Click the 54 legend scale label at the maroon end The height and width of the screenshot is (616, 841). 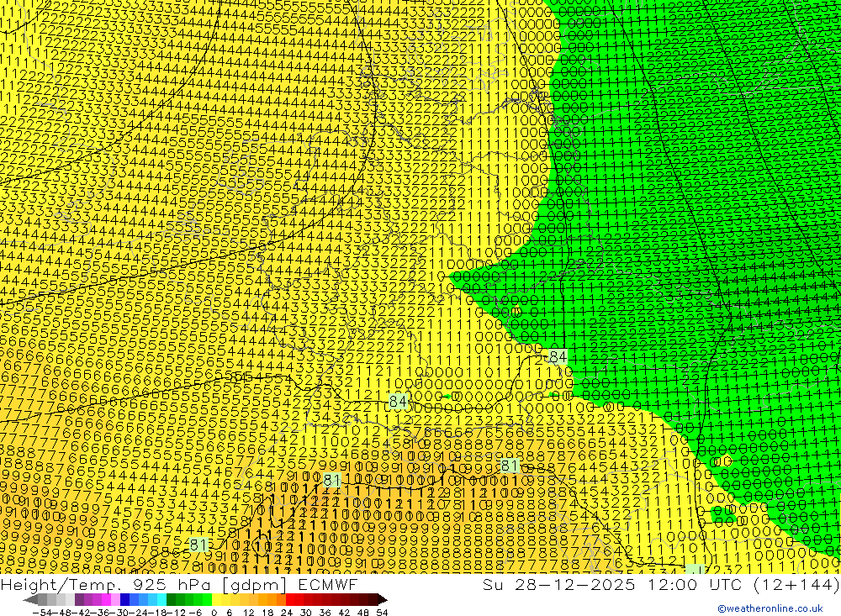coord(382,613)
